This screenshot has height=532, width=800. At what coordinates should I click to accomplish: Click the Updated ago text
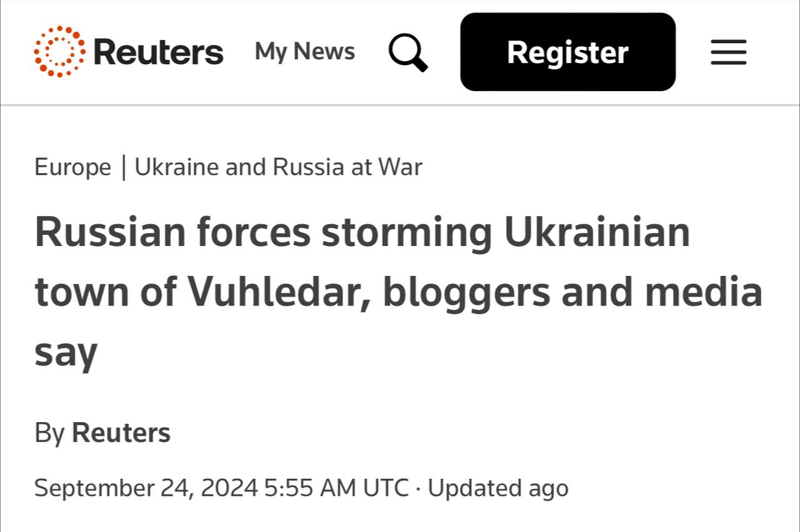(x=498, y=488)
